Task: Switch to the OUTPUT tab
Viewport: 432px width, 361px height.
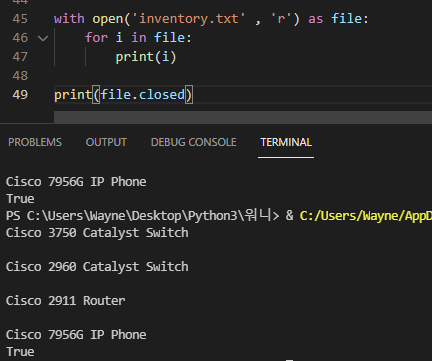Action: point(106,142)
